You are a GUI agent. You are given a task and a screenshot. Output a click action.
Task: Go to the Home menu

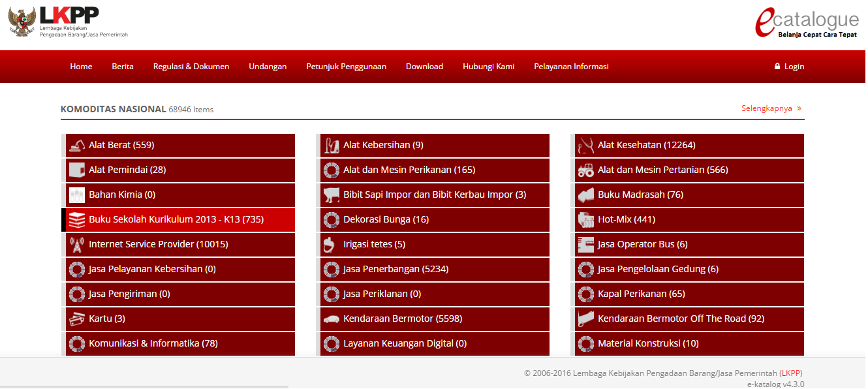(x=81, y=67)
